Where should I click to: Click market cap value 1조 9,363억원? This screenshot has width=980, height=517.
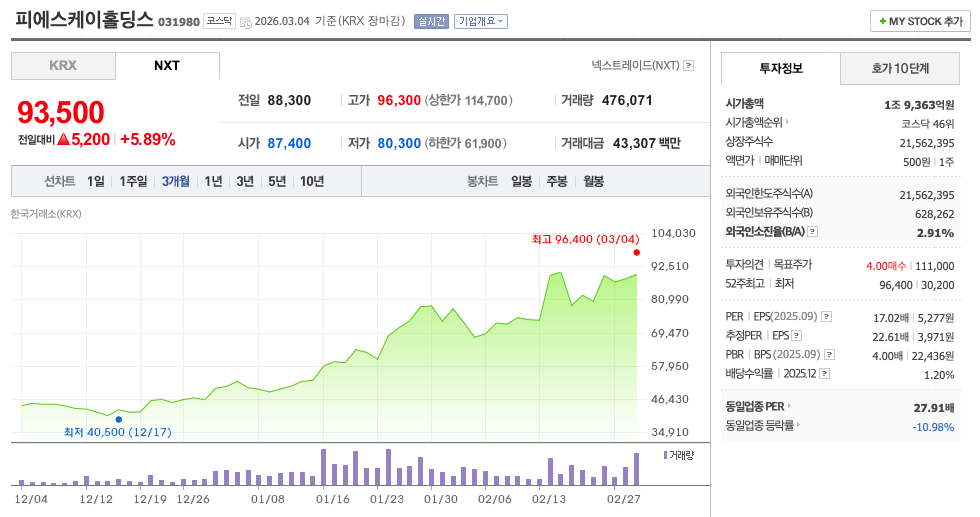tap(919, 105)
